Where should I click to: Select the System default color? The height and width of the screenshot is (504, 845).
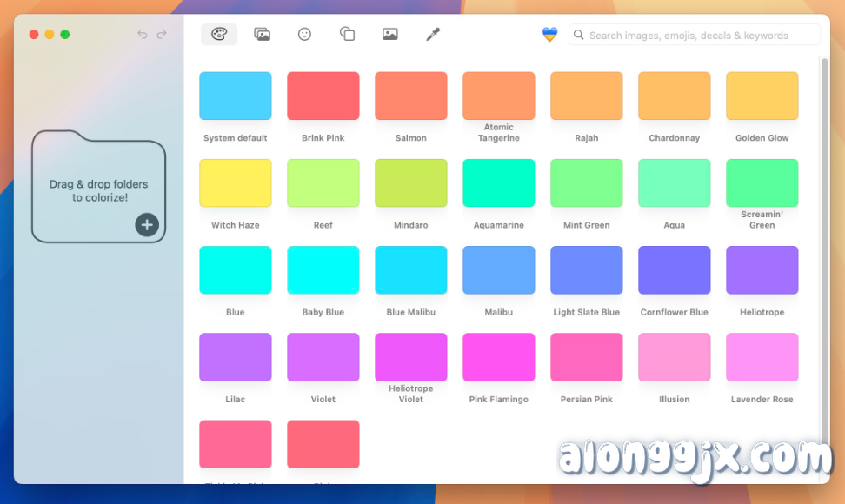(x=235, y=95)
